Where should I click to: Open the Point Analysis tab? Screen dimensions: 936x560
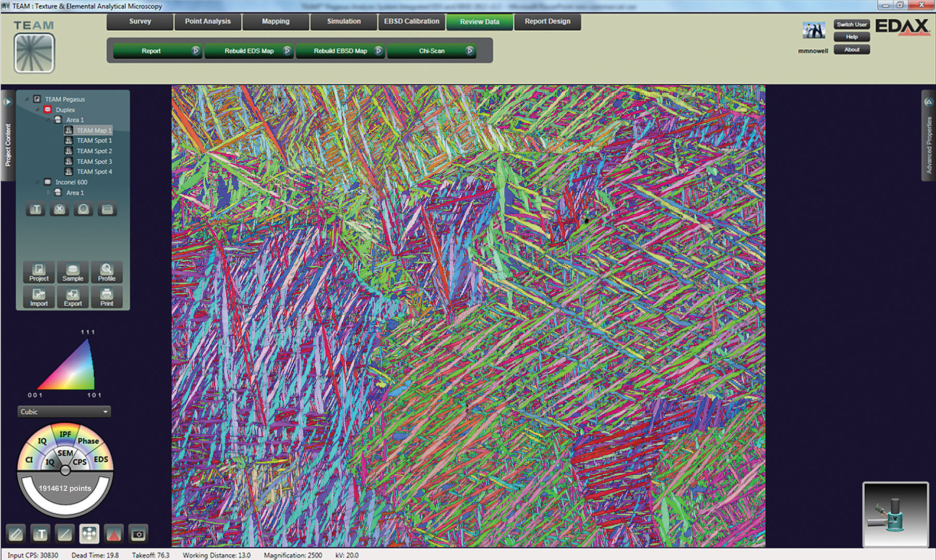[x=207, y=21]
